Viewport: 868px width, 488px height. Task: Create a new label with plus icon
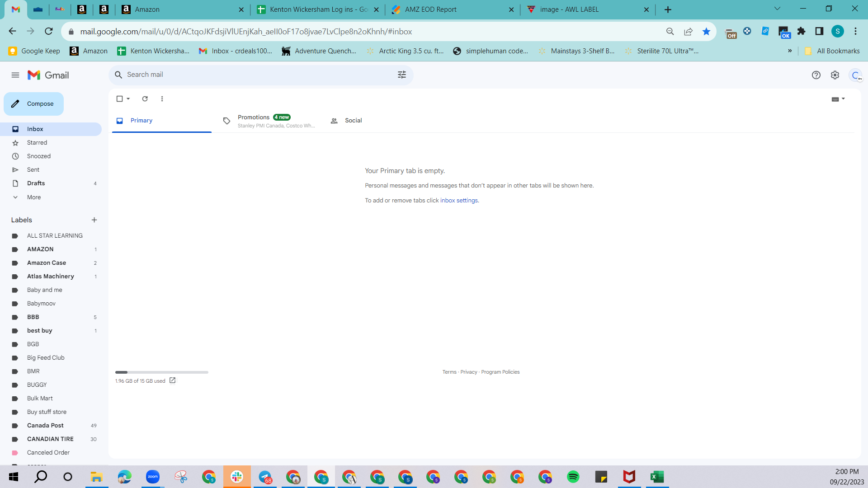coord(94,220)
